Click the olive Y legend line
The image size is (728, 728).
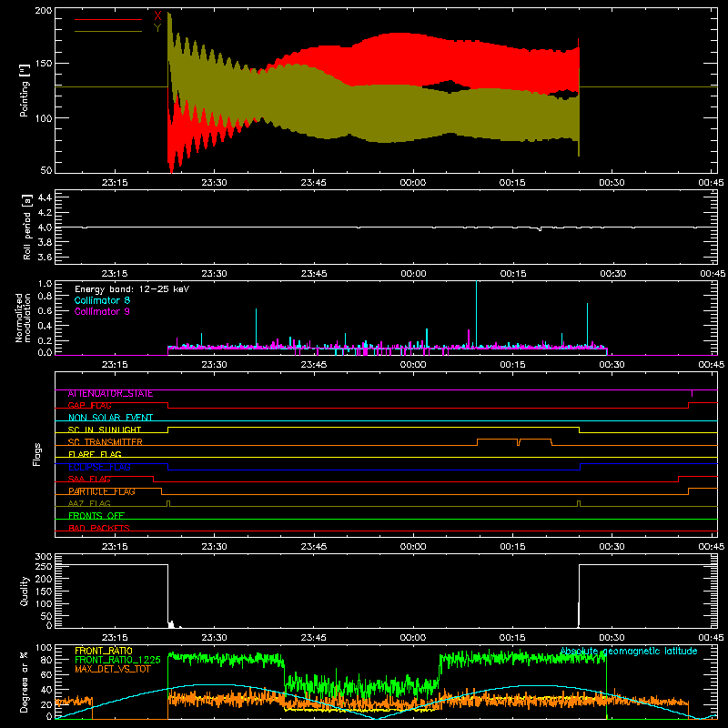tap(108, 31)
